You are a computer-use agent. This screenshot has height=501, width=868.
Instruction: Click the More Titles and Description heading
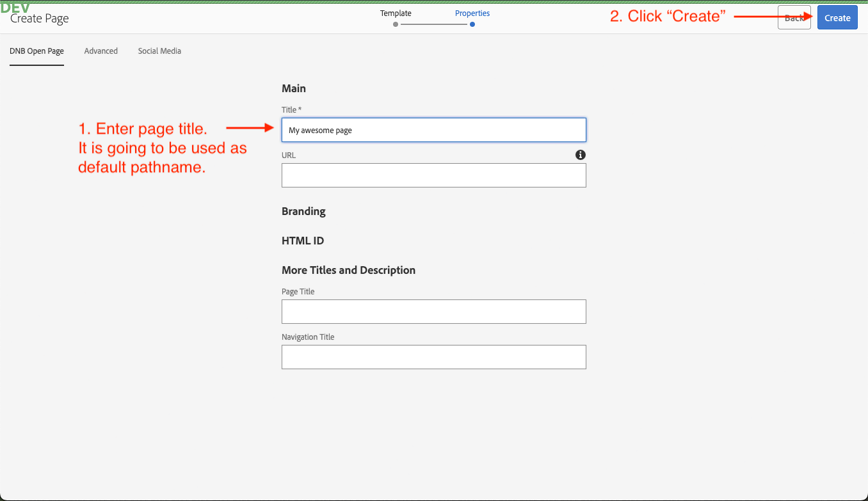(x=348, y=270)
